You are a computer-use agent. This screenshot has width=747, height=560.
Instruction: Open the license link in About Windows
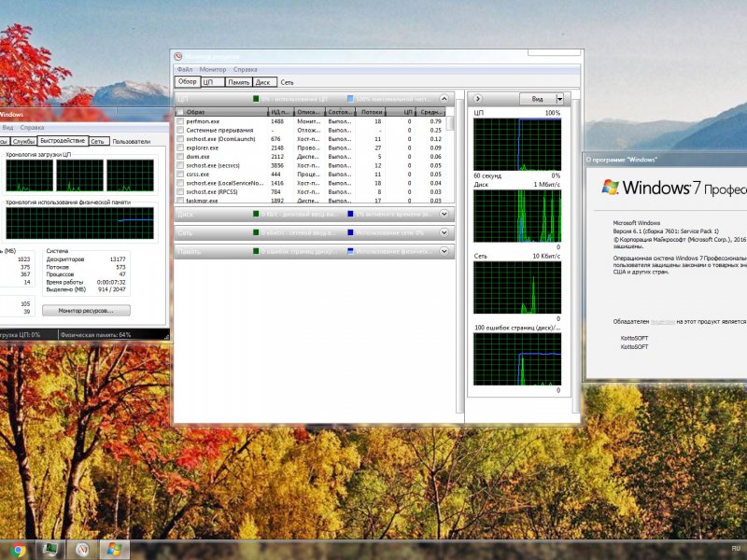coord(662,322)
